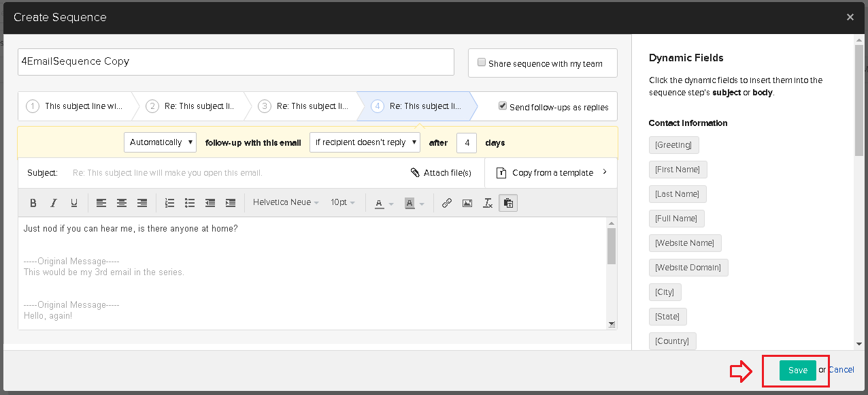Click the days delay number field
Image resolution: width=868 pixels, height=395 pixels.
click(x=467, y=143)
